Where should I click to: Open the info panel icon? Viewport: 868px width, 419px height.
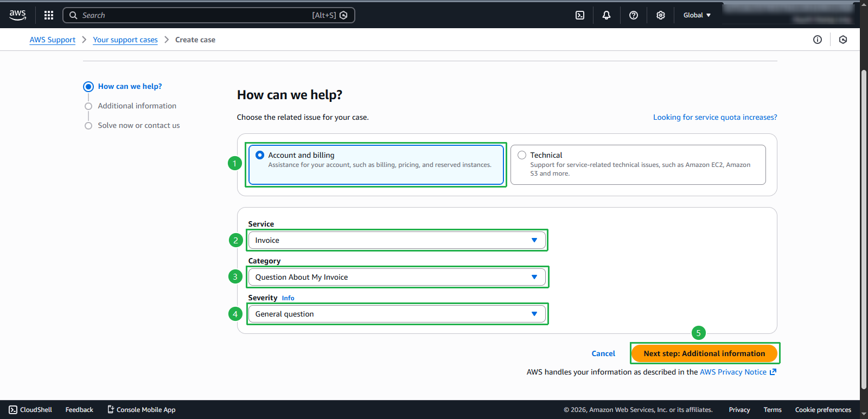coord(818,40)
